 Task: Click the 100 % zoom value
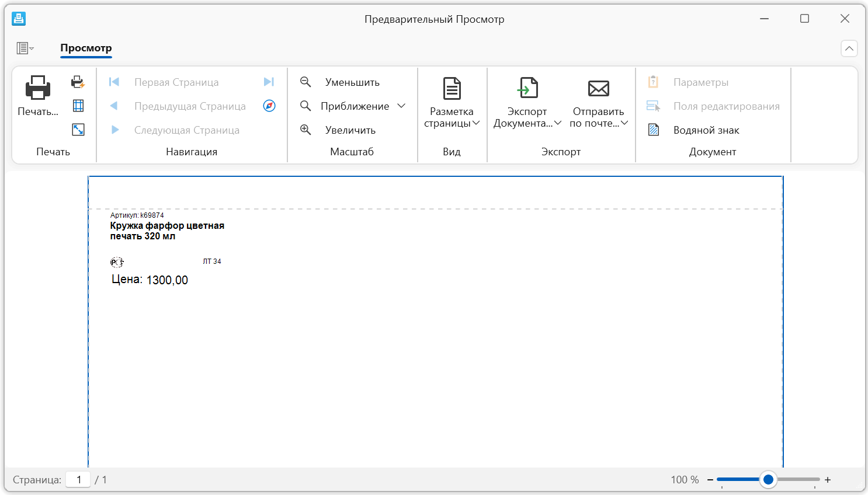pos(685,480)
